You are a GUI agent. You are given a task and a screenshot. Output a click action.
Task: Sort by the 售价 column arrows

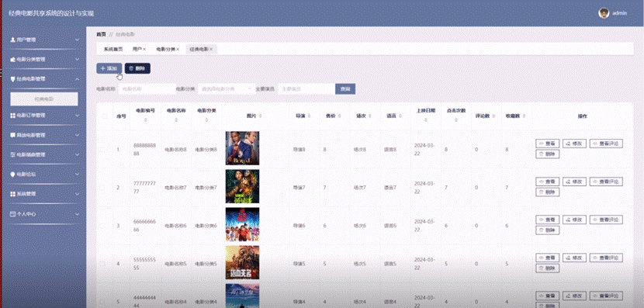pos(339,116)
